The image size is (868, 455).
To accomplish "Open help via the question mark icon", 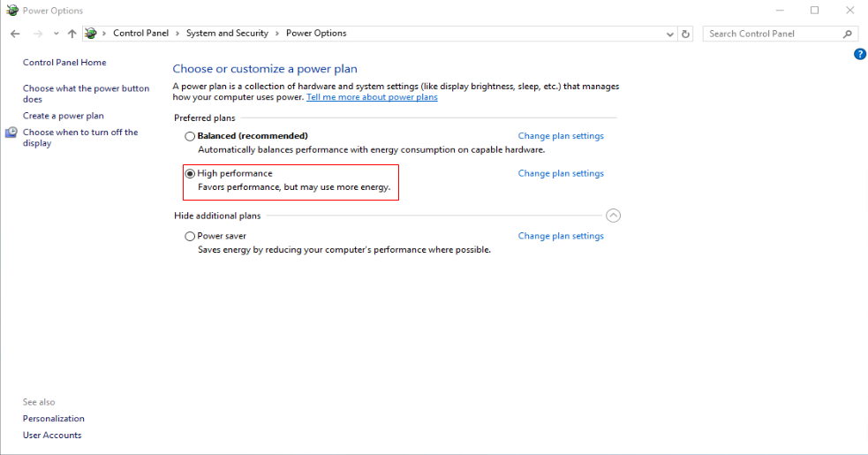I will [x=860, y=54].
